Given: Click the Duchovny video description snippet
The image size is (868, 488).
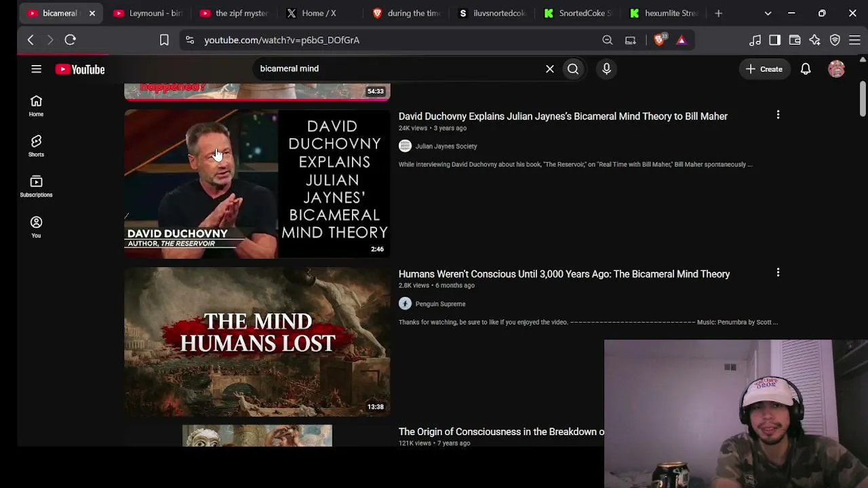Looking at the screenshot, I should [x=575, y=165].
